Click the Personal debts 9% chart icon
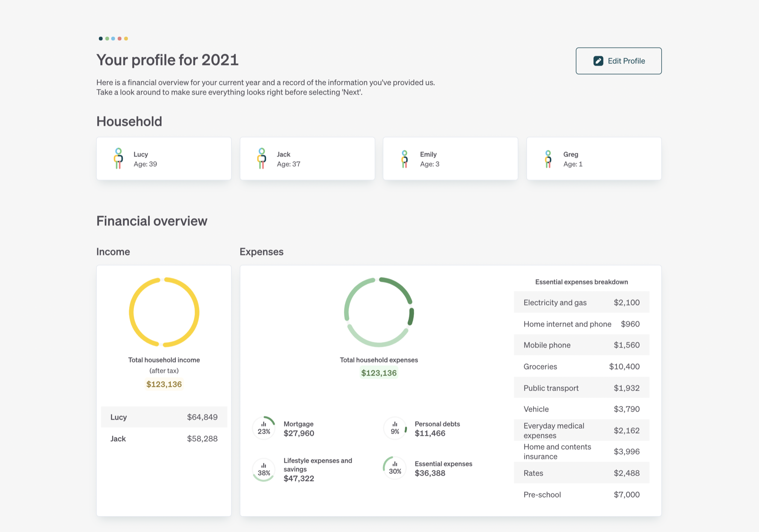759x532 pixels. click(x=395, y=428)
